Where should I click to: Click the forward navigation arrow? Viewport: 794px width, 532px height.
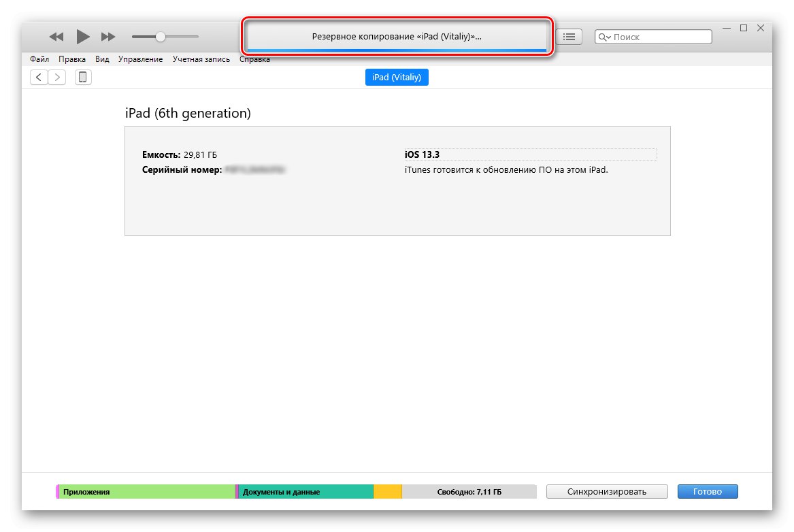57,78
